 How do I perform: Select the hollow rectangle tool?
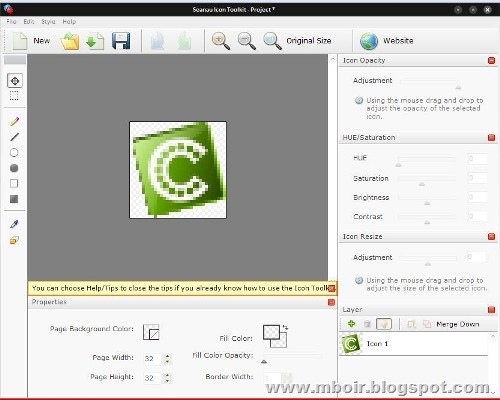click(x=14, y=184)
